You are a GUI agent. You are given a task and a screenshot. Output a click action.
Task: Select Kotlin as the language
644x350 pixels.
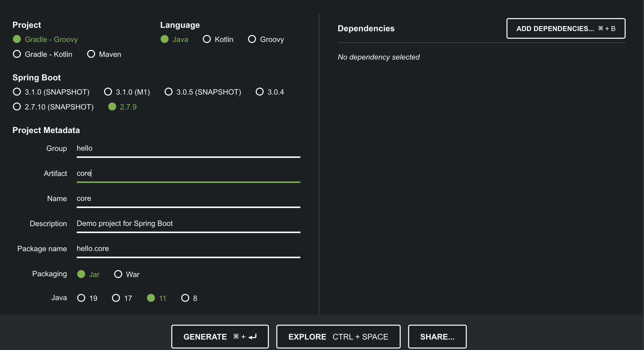pos(207,39)
